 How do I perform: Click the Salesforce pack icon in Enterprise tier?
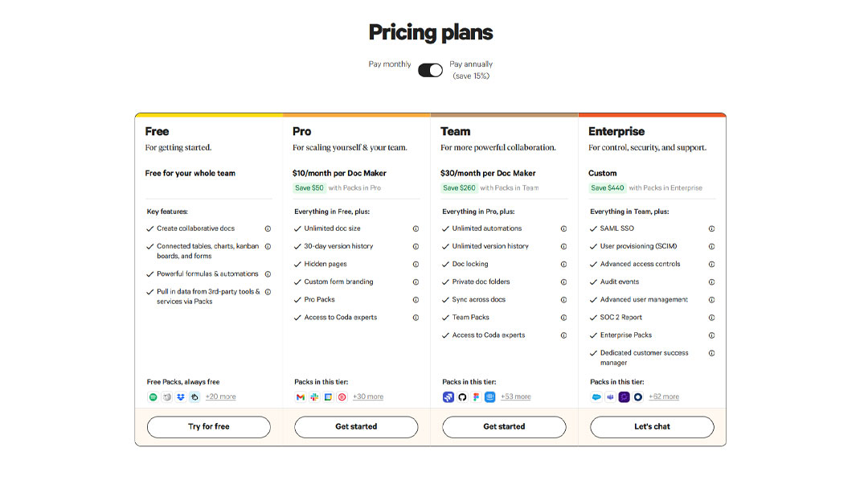coord(596,397)
